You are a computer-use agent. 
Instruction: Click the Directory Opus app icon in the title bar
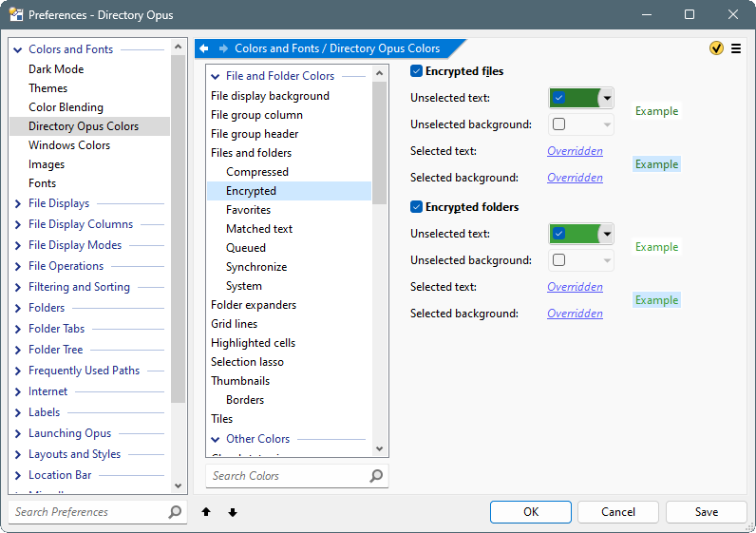pos(16,14)
